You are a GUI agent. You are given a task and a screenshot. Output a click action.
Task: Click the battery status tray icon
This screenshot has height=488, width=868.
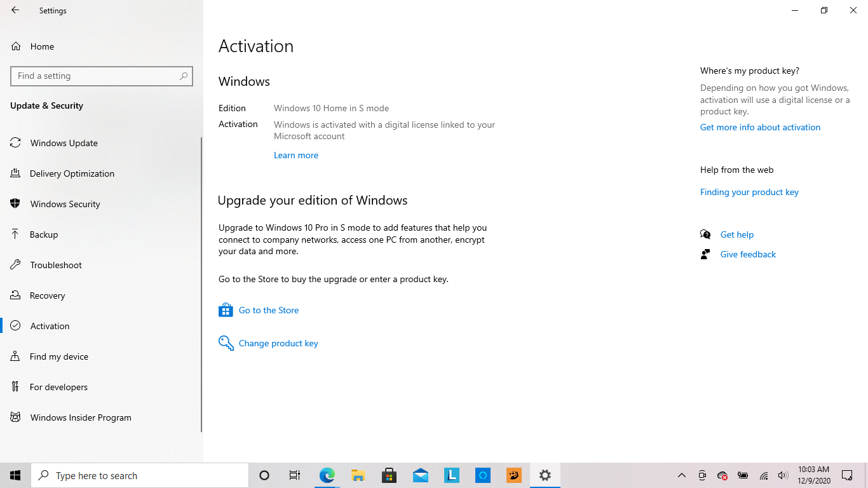tap(743, 475)
